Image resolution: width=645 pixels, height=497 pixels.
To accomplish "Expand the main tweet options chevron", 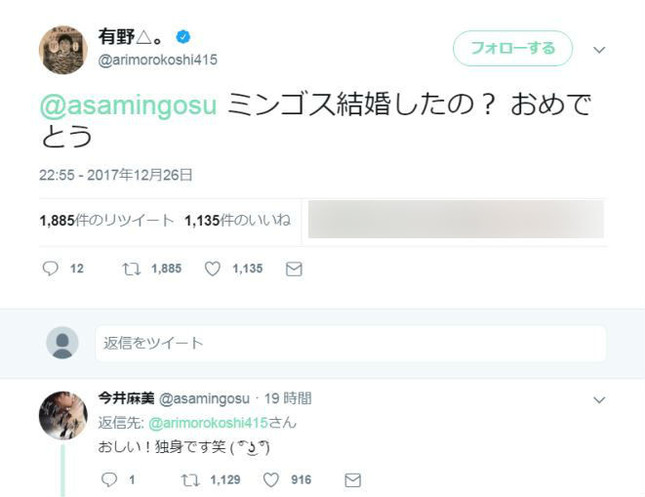I will pos(599,49).
